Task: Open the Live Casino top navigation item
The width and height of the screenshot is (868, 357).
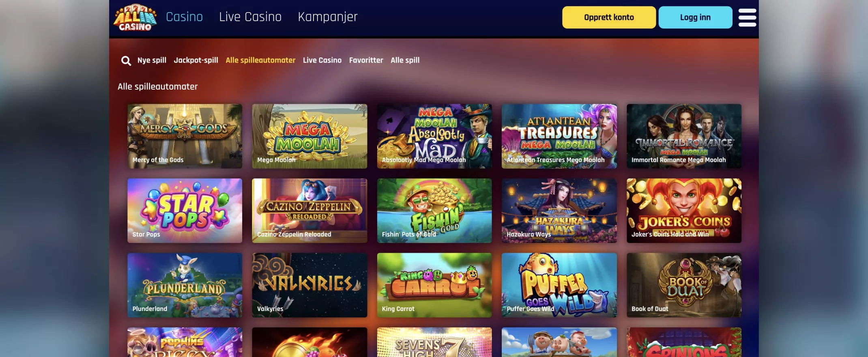Action: tap(250, 17)
